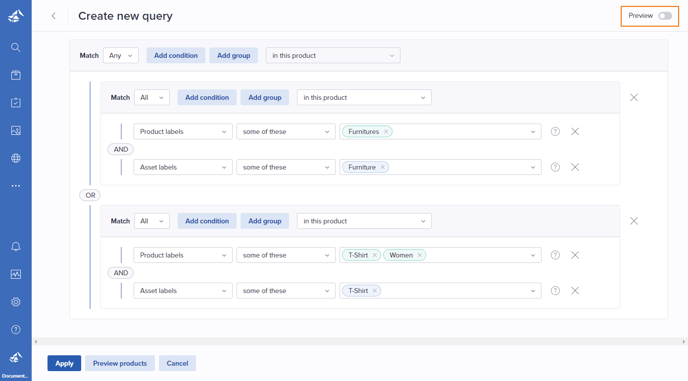Viewport: 688px width, 381px height.
Task: Delete the Furnitures product labels condition
Action: [575, 131]
